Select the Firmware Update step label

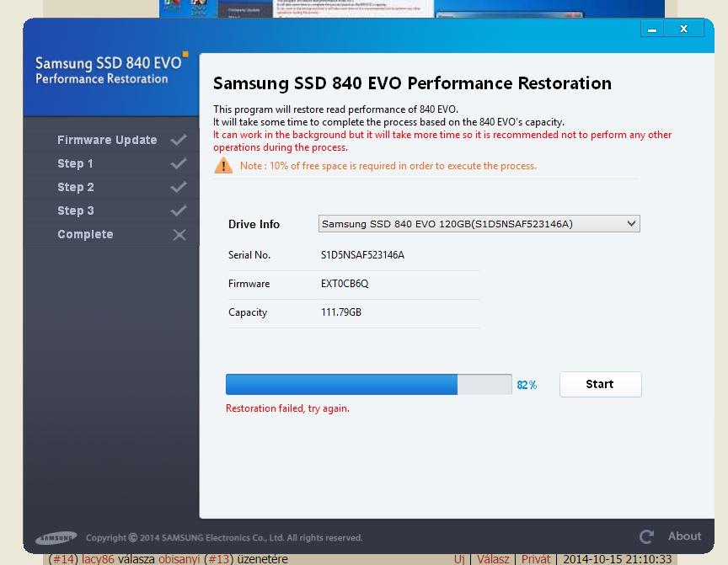coord(107,140)
